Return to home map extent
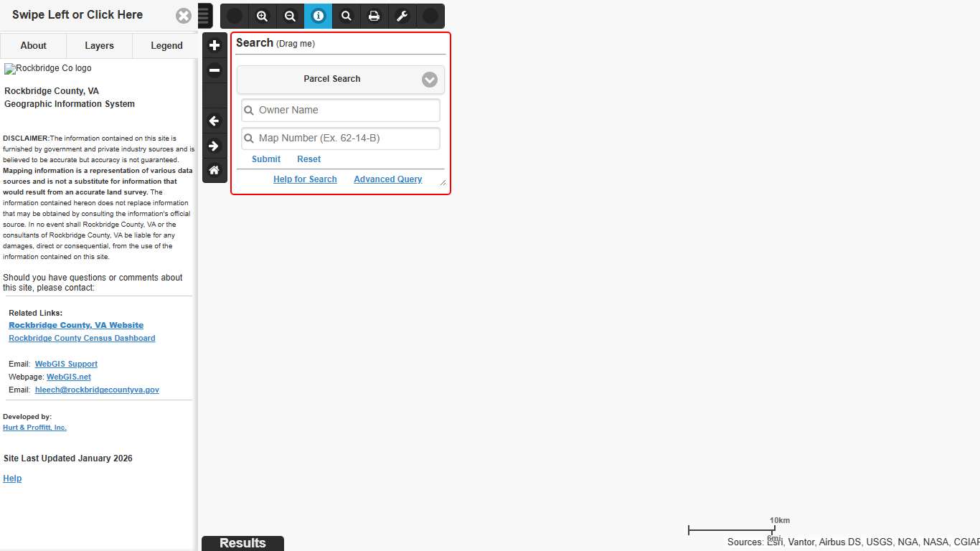The width and height of the screenshot is (980, 551). (215, 171)
